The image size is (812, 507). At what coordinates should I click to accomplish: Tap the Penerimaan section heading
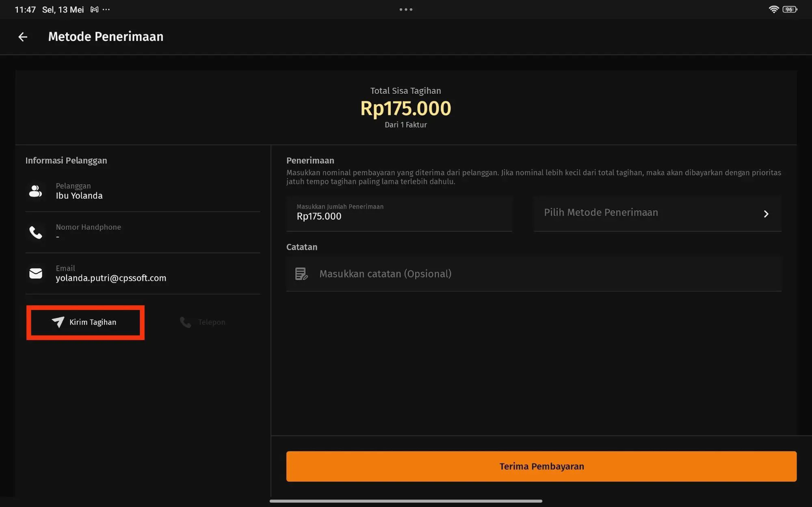click(310, 160)
